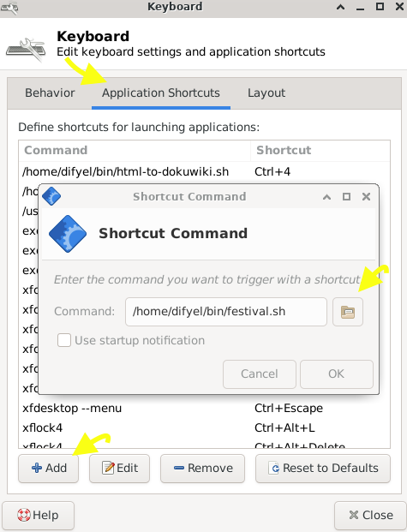Click the large Shortcut Command gear icon
The width and height of the screenshot is (407, 532).
pyautogui.click(x=68, y=234)
